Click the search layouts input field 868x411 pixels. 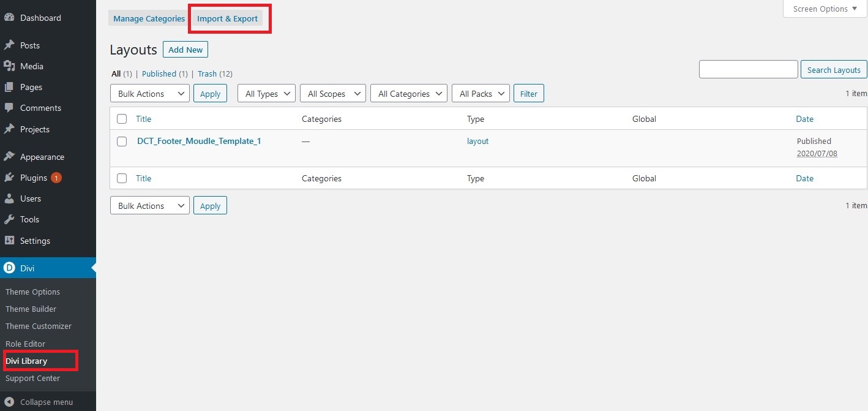(x=749, y=69)
